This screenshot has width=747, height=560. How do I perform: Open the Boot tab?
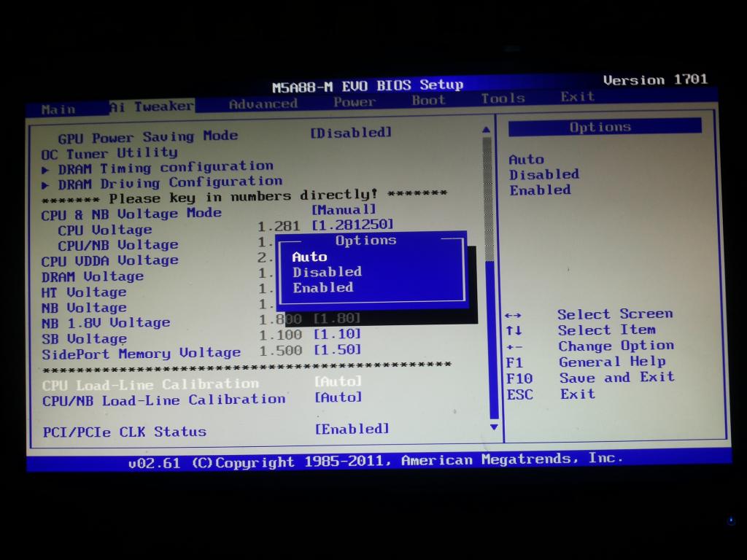click(429, 100)
